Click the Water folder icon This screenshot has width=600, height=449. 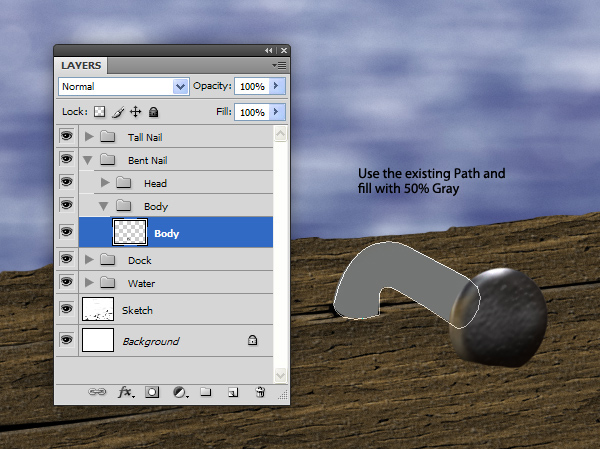coord(108,283)
